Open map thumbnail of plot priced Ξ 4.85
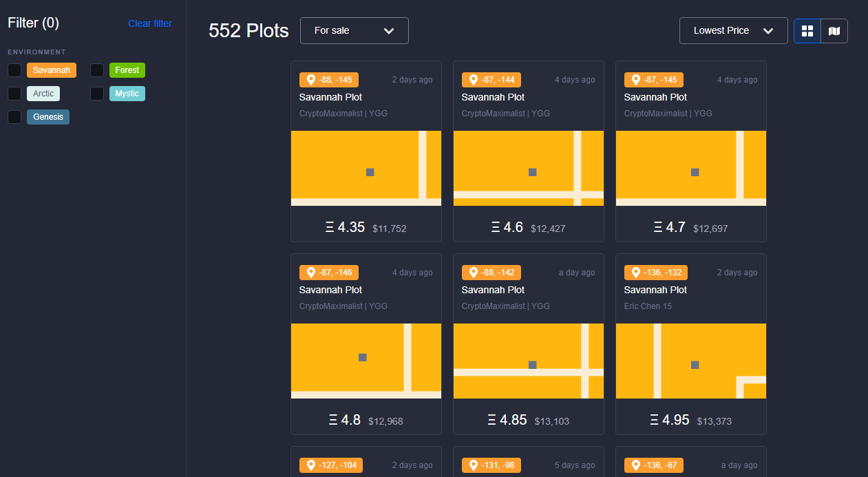Screen dimensions: 868x477 [529, 361]
